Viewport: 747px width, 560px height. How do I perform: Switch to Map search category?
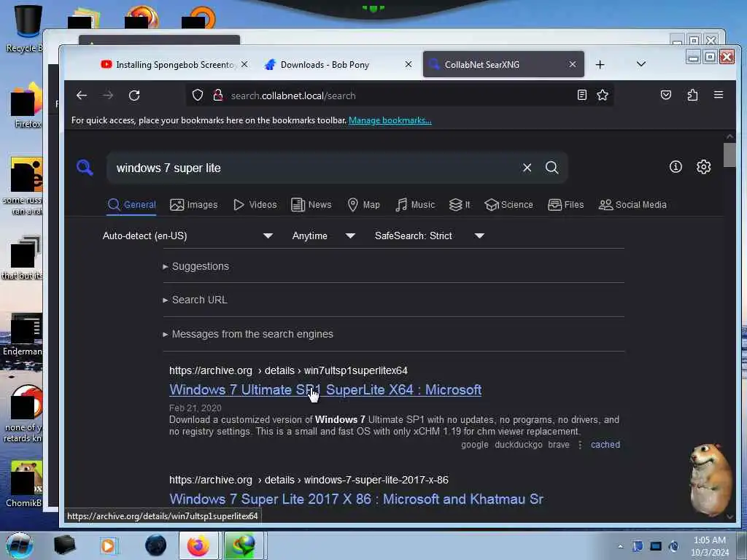363,205
